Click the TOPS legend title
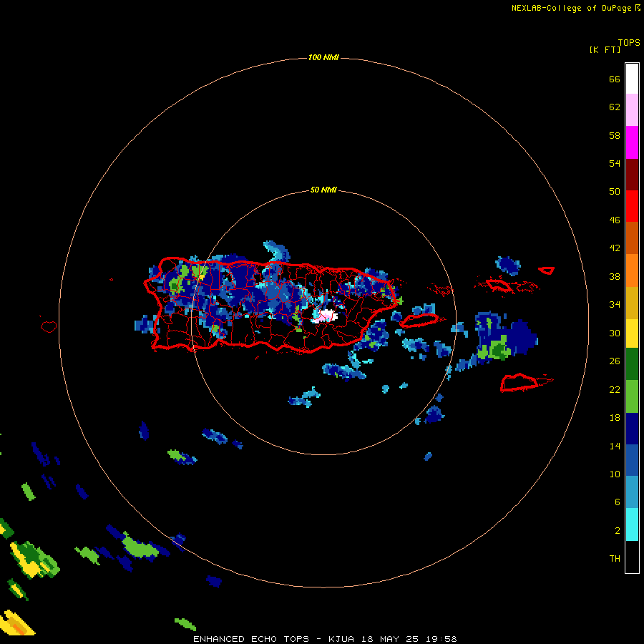644x644 pixels. [x=629, y=43]
